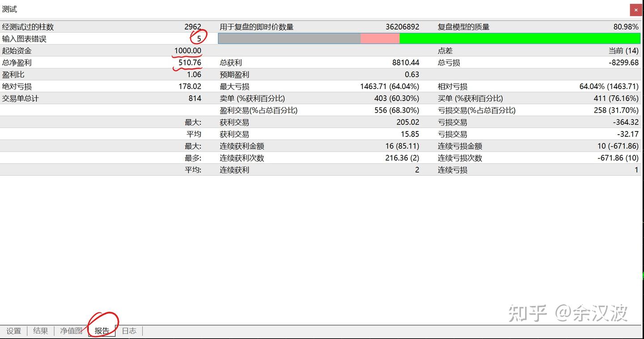Screen dimensions: 644x339
Task: Click the 起始资金 label
Action: pyautogui.click(x=17, y=51)
